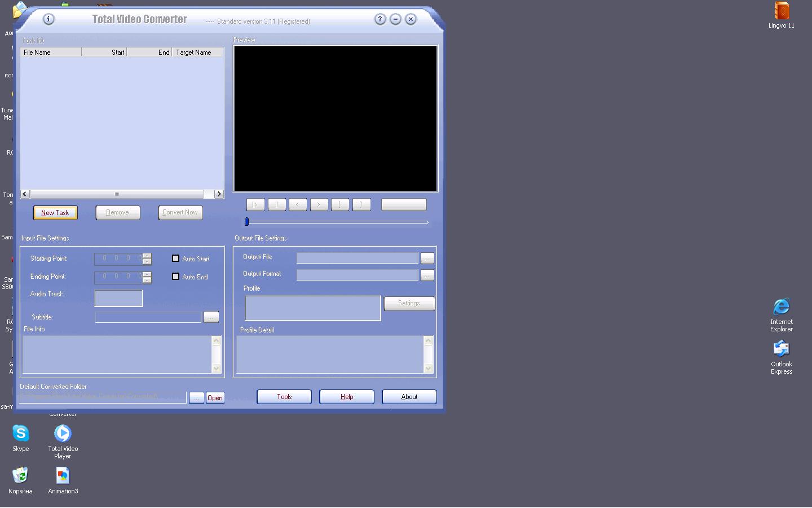Click the black preview area
Viewport: 812px width, 508px height.
point(336,119)
